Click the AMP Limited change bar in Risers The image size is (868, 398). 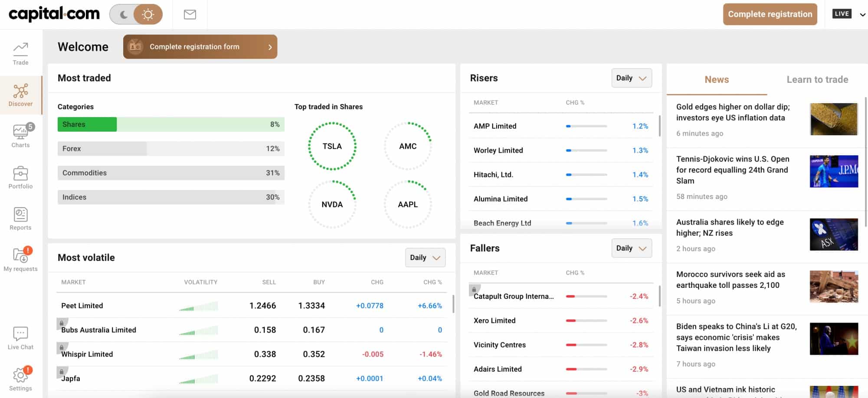pyautogui.click(x=586, y=126)
